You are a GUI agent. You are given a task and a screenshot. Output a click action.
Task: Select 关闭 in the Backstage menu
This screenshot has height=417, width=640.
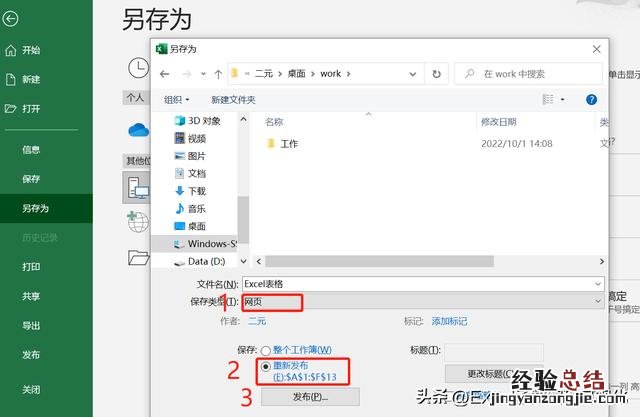[x=31, y=390]
